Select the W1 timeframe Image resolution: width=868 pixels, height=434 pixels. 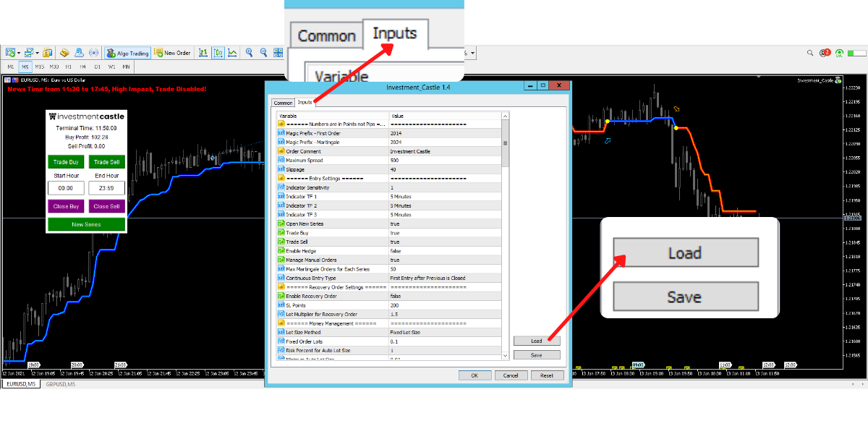pyautogui.click(x=112, y=67)
